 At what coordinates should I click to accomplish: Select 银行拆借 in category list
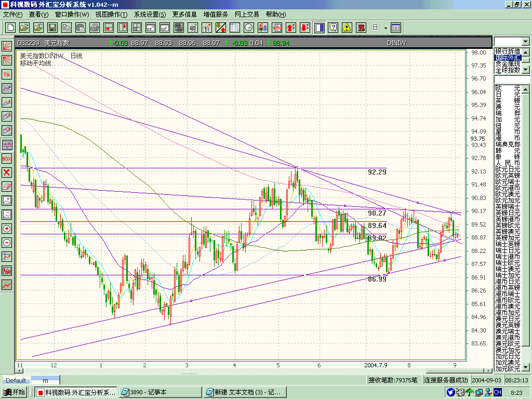(508, 51)
